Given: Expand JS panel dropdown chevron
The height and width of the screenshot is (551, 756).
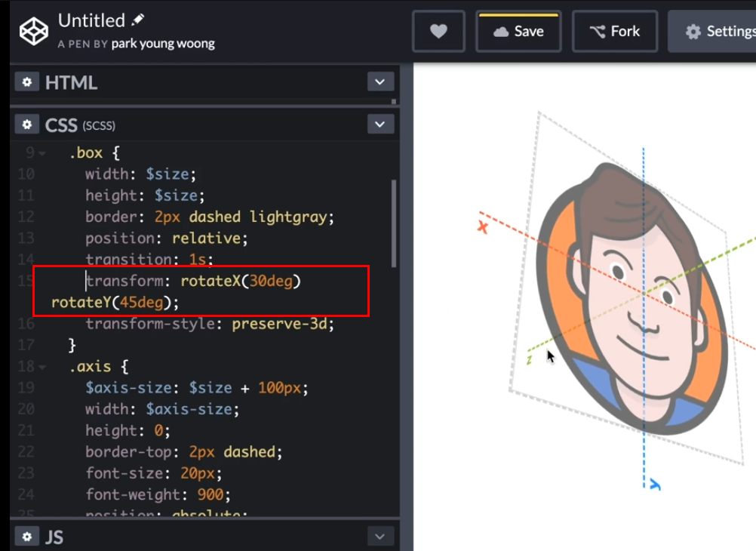Looking at the screenshot, I should tap(380, 537).
